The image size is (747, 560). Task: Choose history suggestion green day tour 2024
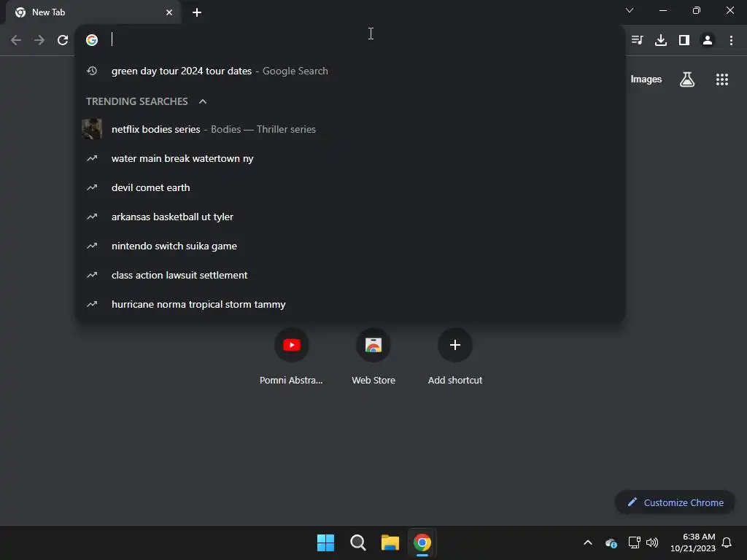click(x=350, y=71)
